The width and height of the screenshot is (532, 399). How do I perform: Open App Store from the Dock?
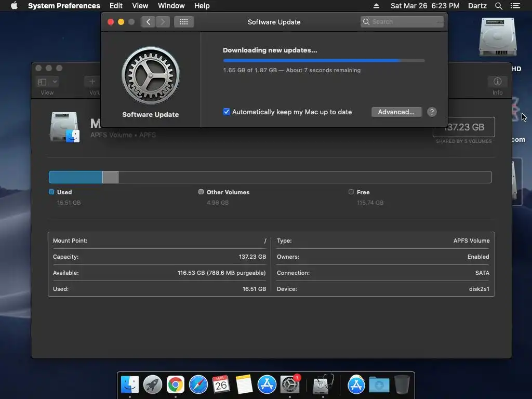(267, 384)
